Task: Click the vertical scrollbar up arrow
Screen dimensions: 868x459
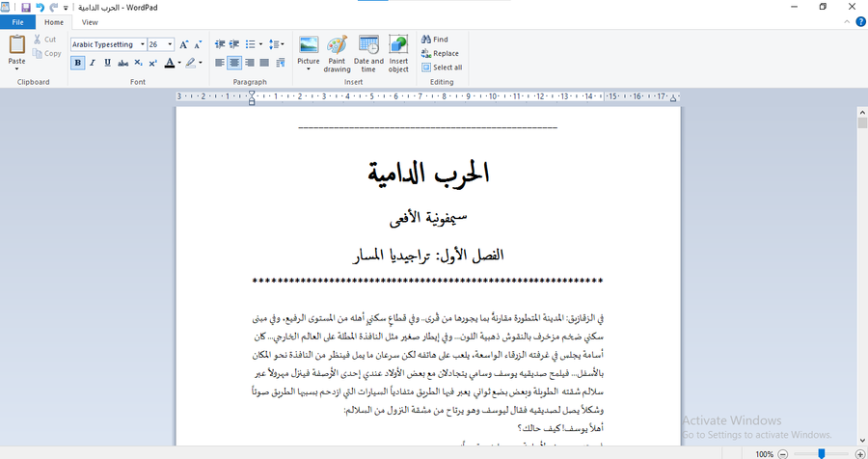Action: (x=862, y=112)
